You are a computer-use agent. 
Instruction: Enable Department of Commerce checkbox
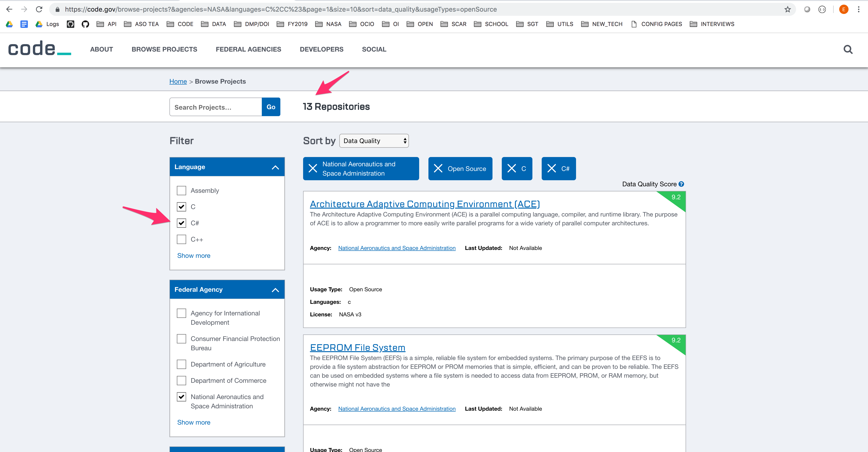point(181,380)
